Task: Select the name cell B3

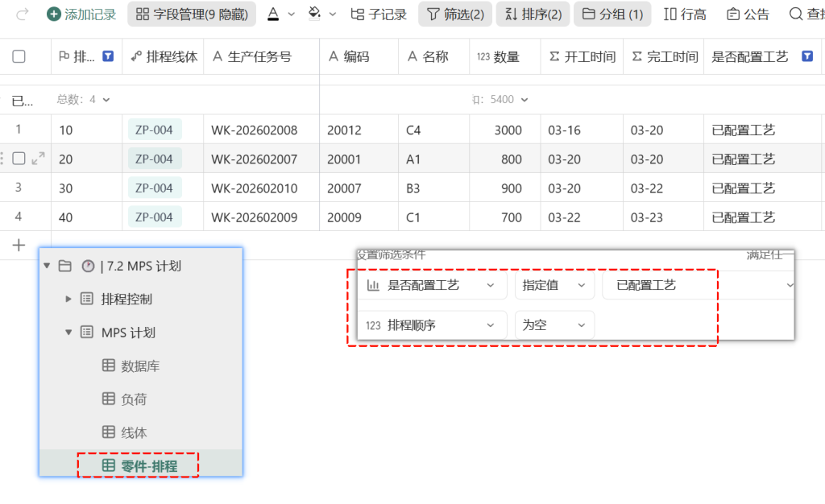Action: (x=434, y=188)
